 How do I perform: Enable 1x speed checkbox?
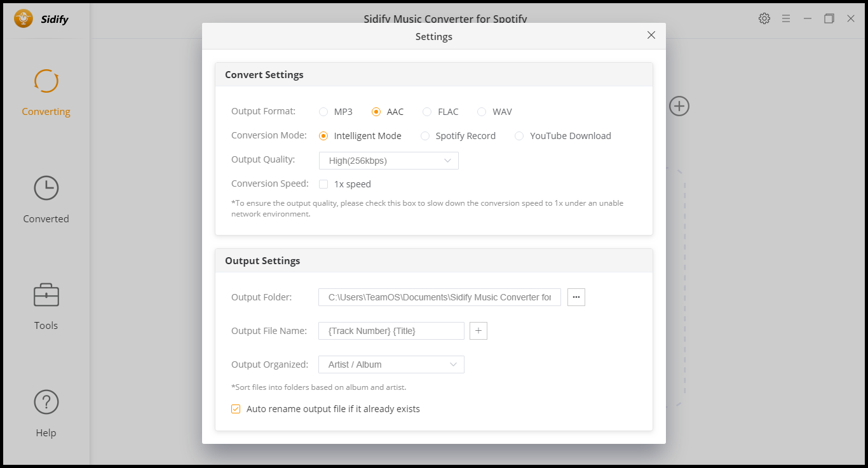pyautogui.click(x=323, y=184)
